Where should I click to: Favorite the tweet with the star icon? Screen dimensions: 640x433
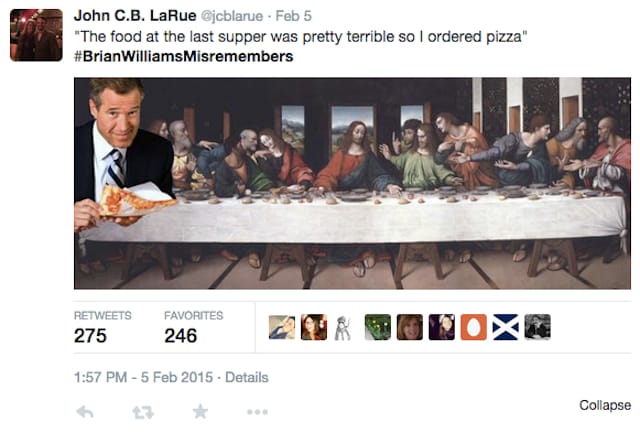click(200, 411)
